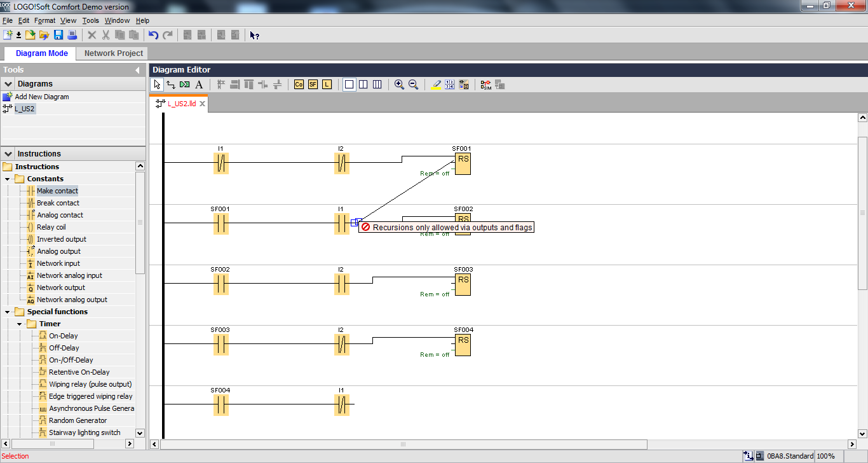Collapse the Tools panel with the arrow
Screen dimensions: 868x463
pyautogui.click(x=137, y=70)
